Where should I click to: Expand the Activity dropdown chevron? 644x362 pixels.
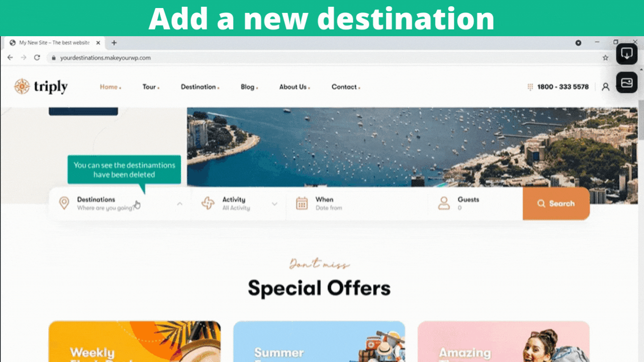click(x=275, y=204)
